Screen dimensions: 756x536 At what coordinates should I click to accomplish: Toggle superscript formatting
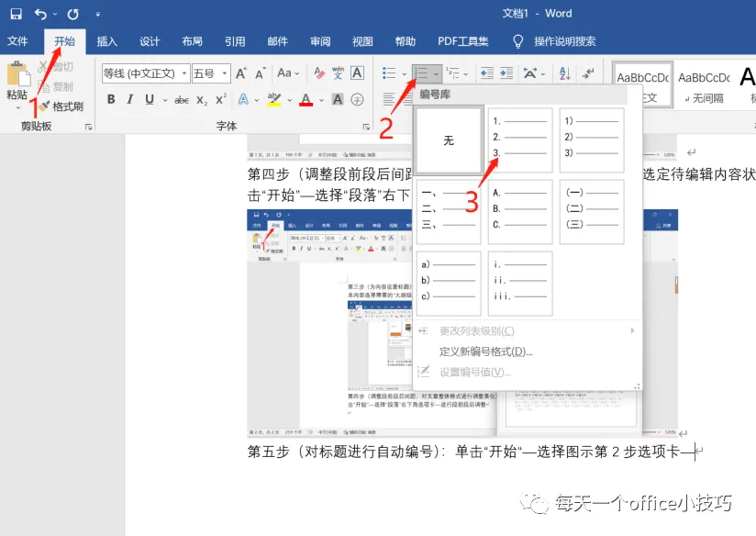tap(221, 100)
